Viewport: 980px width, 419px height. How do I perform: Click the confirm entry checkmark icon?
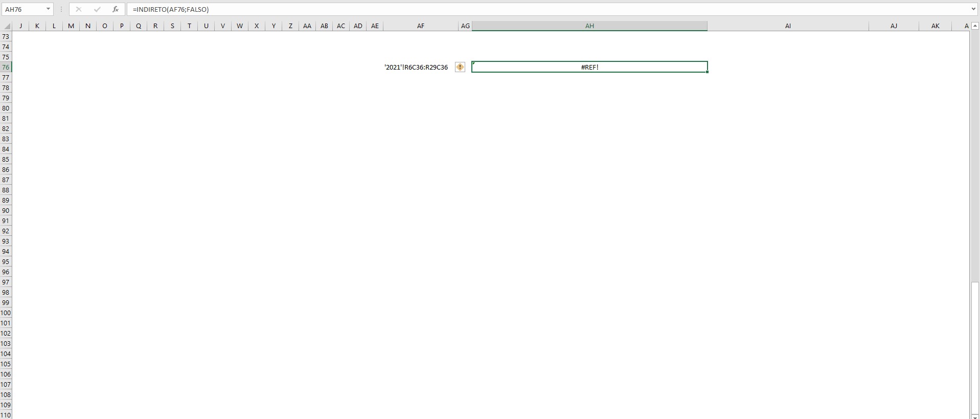pos(97,9)
